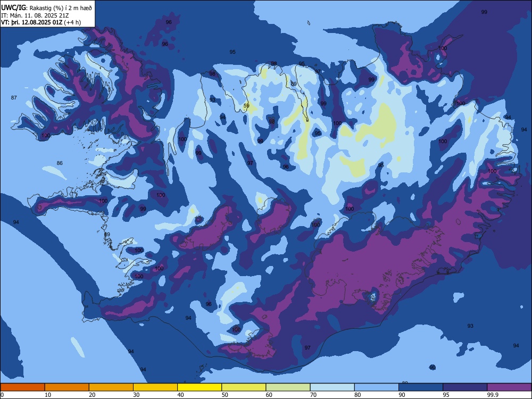Viewport: 532px width, 399px height.
Task: Click the 95–99.9 indigo legend swatch
Action: point(465,387)
